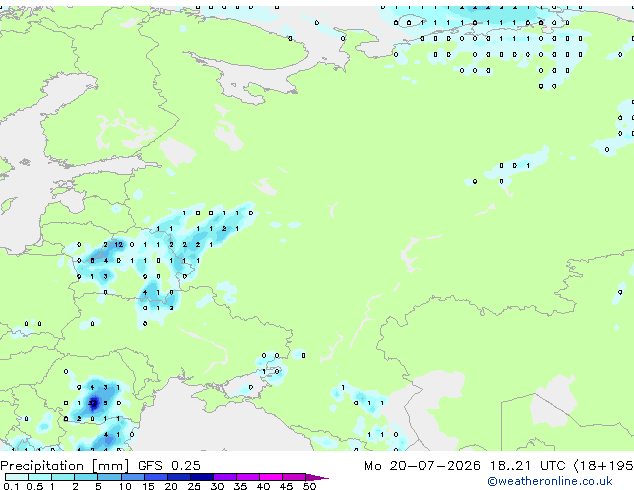Click the 25–30 mm navy legend swatch
Screen dimensions: 634x490
point(201,477)
